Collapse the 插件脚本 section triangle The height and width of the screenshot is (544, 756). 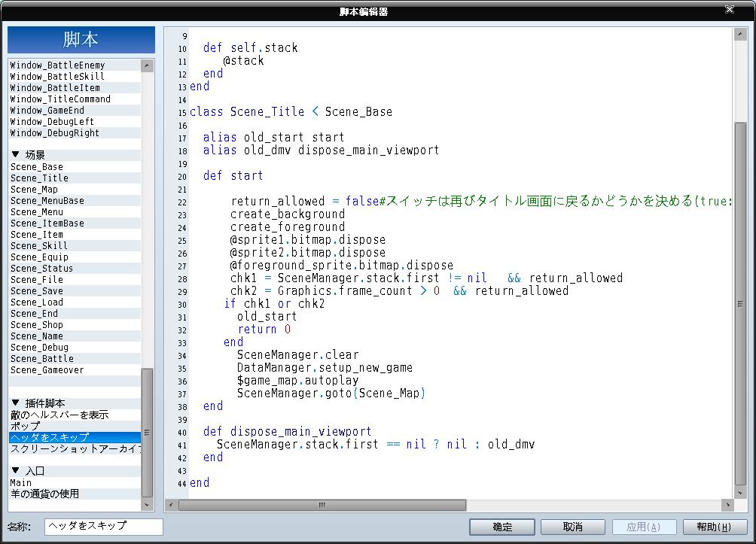tap(15, 403)
